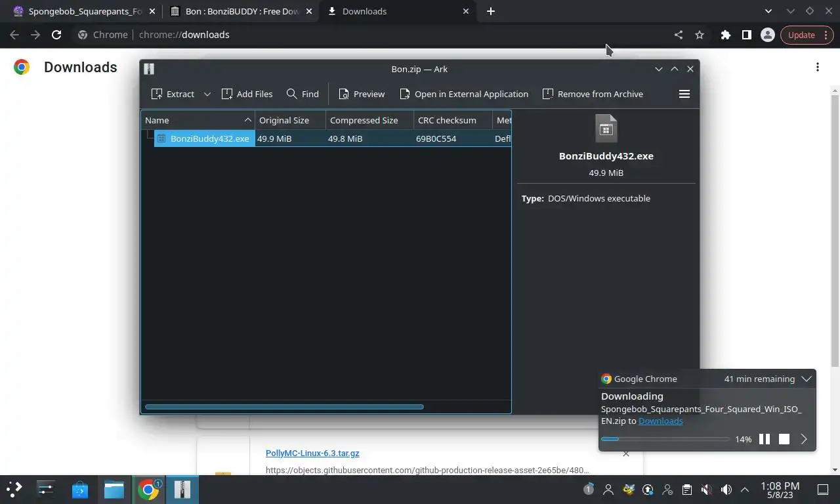Click the muted microphone tray icon
840x504 pixels.
(x=707, y=490)
